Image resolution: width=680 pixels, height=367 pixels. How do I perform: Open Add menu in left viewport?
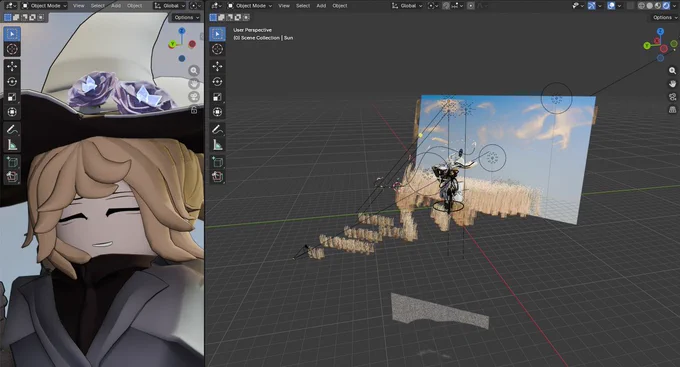116,6
